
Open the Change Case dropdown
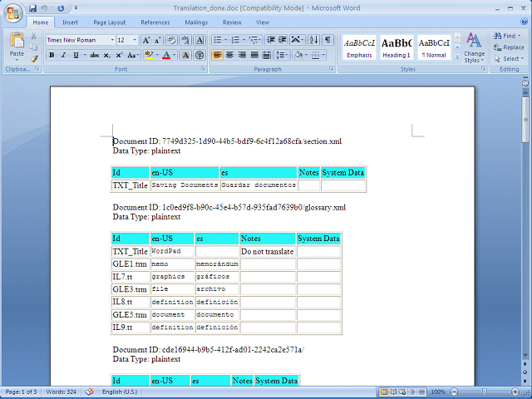133,55
